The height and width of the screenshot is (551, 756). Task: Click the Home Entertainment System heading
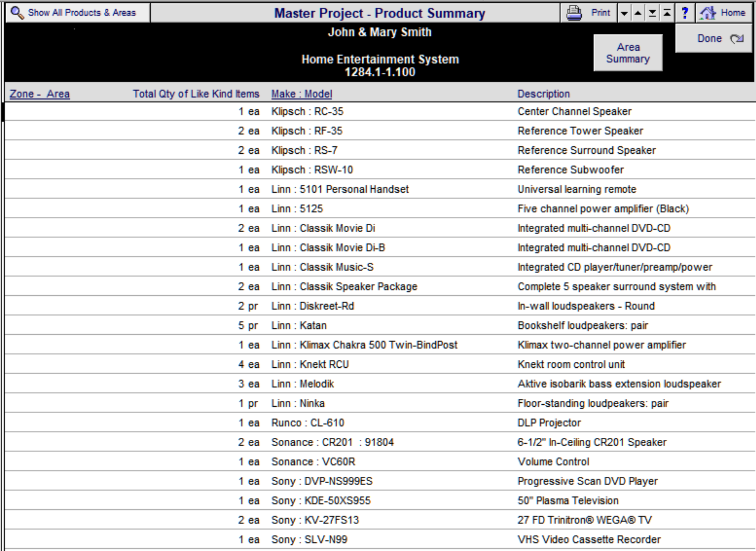pyautogui.click(x=380, y=59)
